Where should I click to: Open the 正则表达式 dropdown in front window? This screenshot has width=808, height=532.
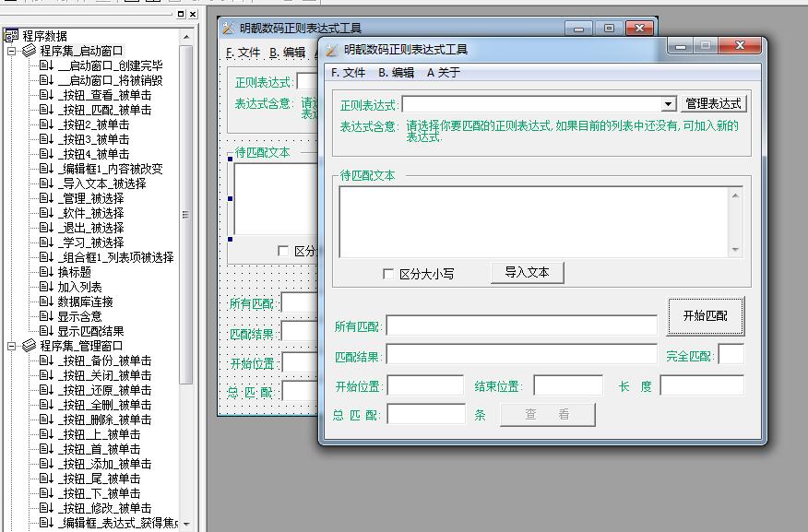pyautogui.click(x=668, y=104)
